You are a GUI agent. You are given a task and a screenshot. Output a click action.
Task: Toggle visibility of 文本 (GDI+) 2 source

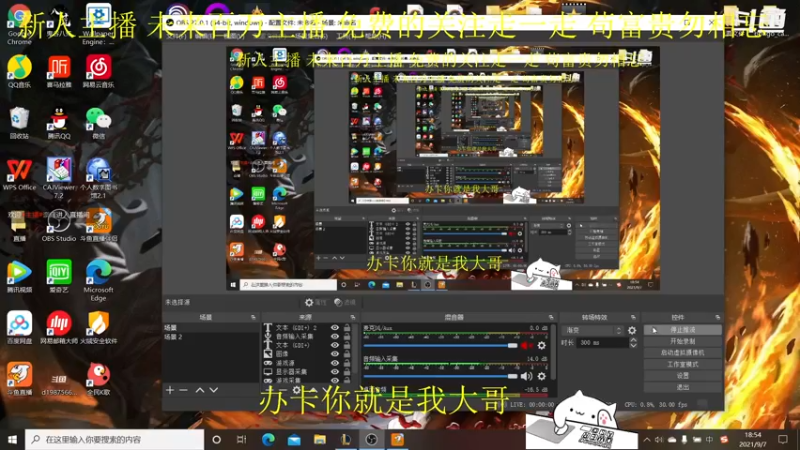335,328
